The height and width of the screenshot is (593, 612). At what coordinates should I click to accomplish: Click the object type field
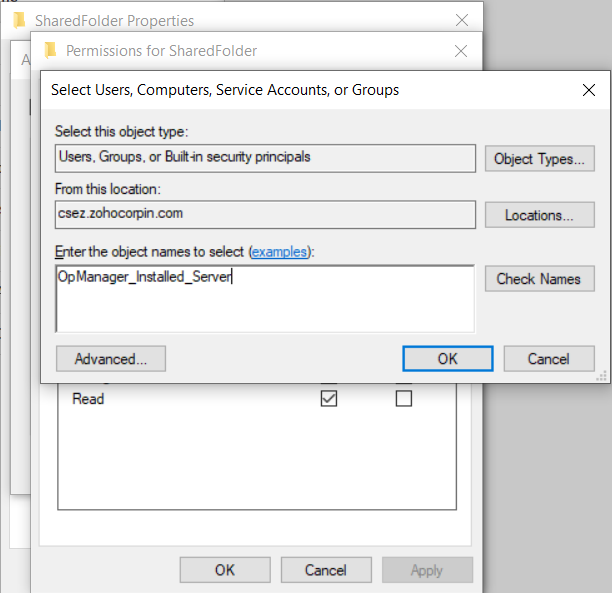[x=265, y=157]
